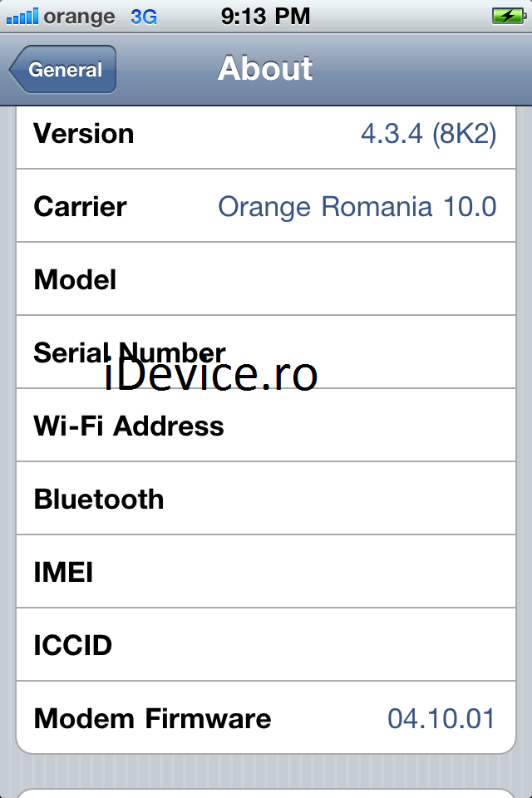Tap the iDevice.ro watermark text
Screen dimensions: 532x798
211,375
